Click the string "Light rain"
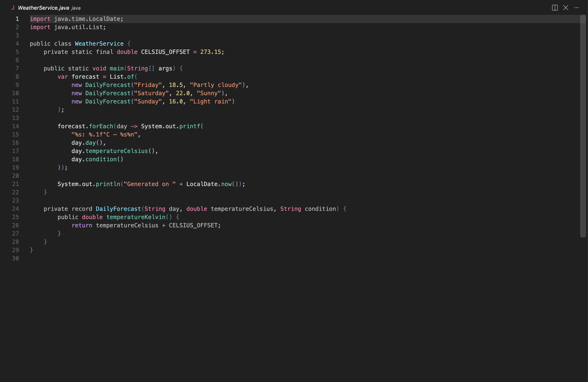The image size is (588, 382). [x=211, y=102]
